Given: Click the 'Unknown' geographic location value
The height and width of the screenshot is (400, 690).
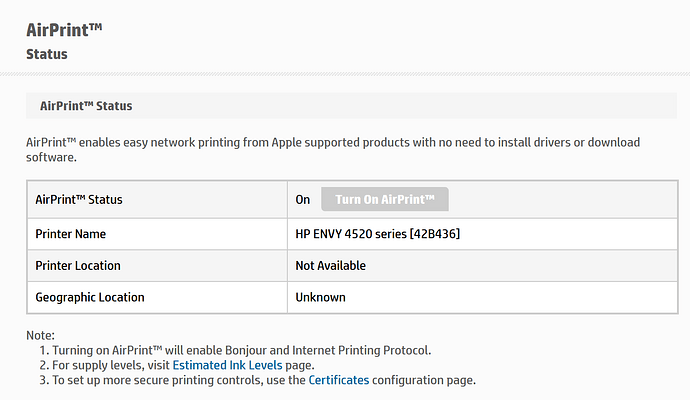Looking at the screenshot, I should coord(320,297).
